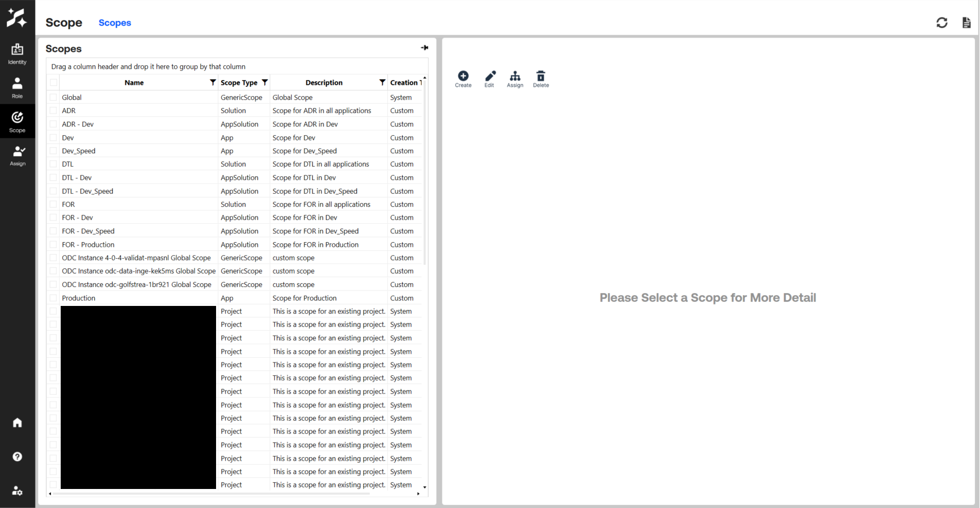Click 'Scope for DTL in all applications' cell
This screenshot has height=508, width=980.
320,164
